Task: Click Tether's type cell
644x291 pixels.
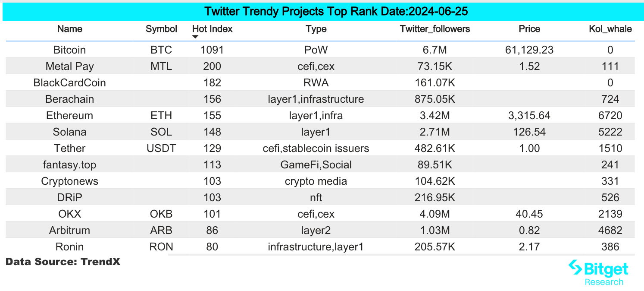Action: 316,149
